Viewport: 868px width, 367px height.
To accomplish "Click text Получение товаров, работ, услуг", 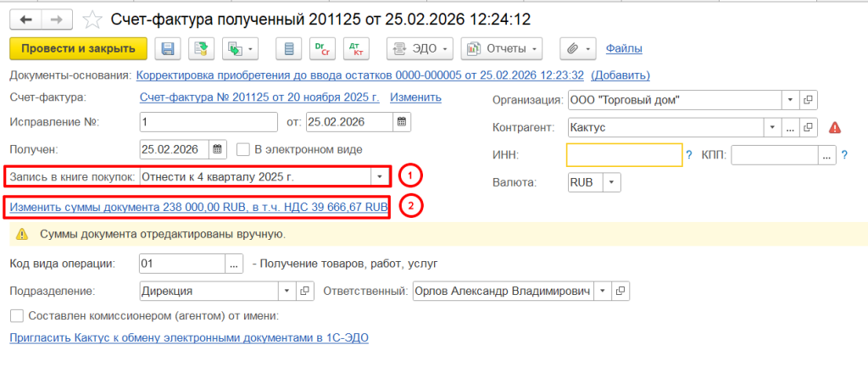I will pos(349,264).
